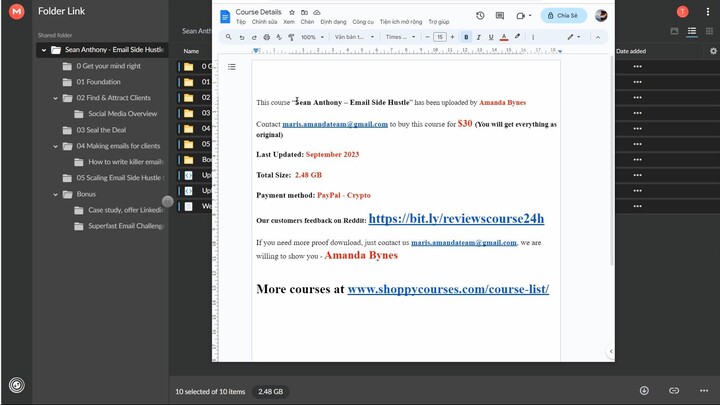The image size is (720, 405).
Task: Open the comments icon in Docs header
Action: [x=500, y=16]
